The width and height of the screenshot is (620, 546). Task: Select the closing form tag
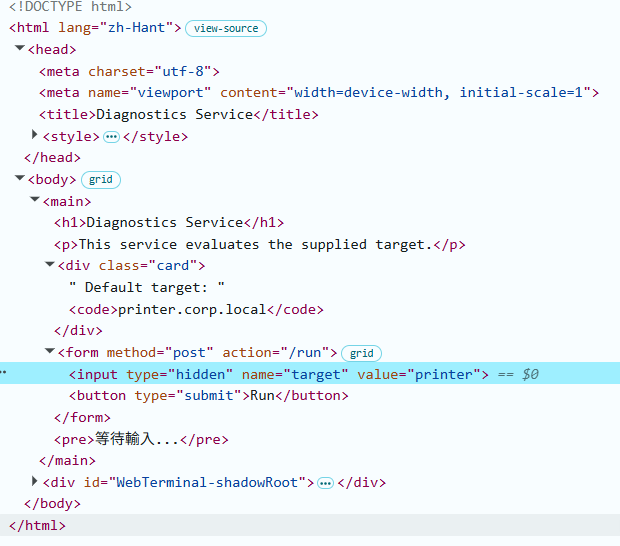click(82, 418)
